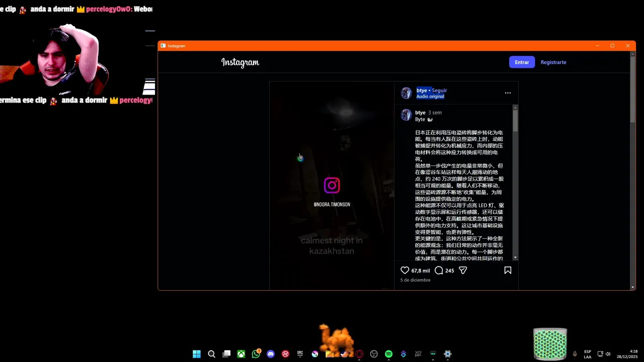Click the Instagram window title bar icon
Image resolution: width=644 pixels, height=362 pixels.
pos(163,46)
